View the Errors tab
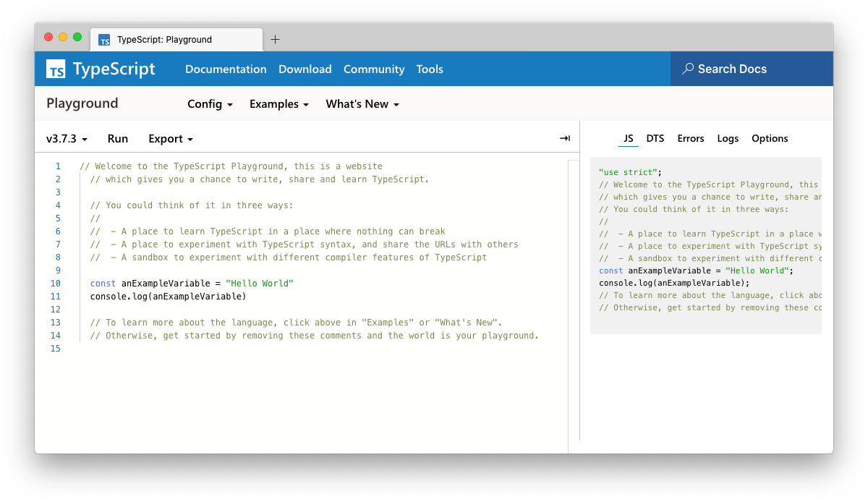The width and height of the screenshot is (868, 502). (x=690, y=138)
